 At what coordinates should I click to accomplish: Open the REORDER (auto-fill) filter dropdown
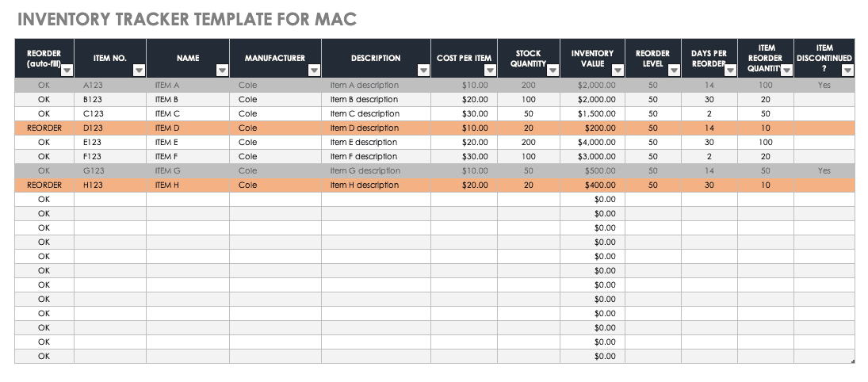(67, 71)
